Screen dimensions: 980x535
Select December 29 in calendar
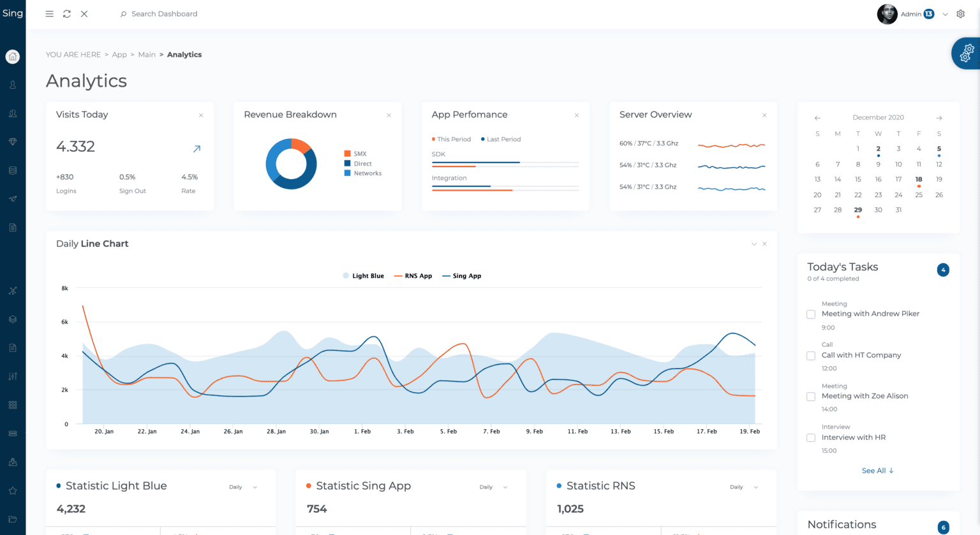858,210
